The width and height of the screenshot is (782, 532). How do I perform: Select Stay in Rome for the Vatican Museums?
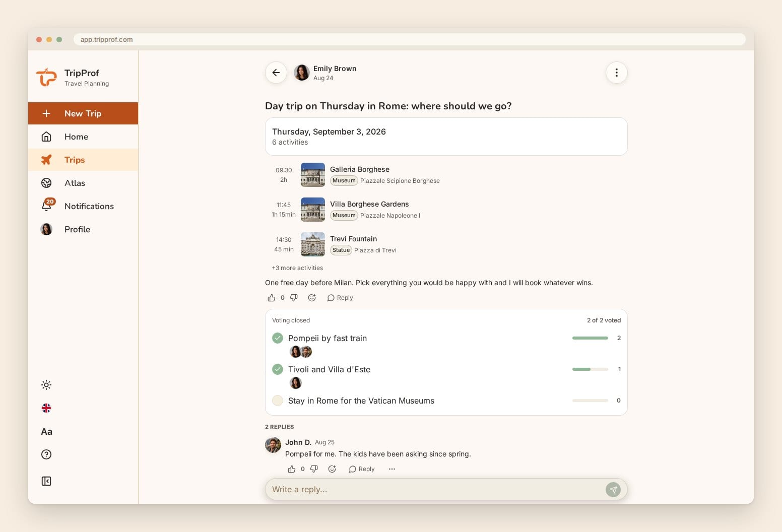tap(278, 401)
